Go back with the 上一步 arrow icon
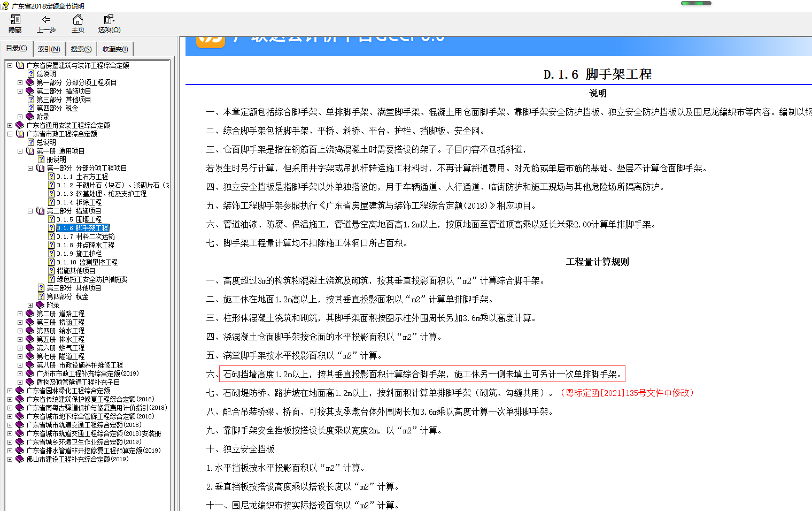Screen dimensions: 812x511 (47, 20)
